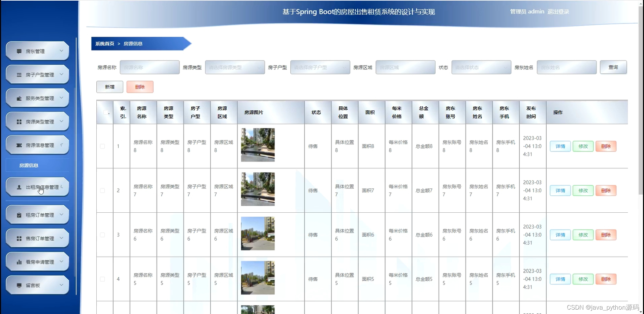Click 修改 for row 房源名称5
This screenshot has height=314, width=644.
[583, 279]
